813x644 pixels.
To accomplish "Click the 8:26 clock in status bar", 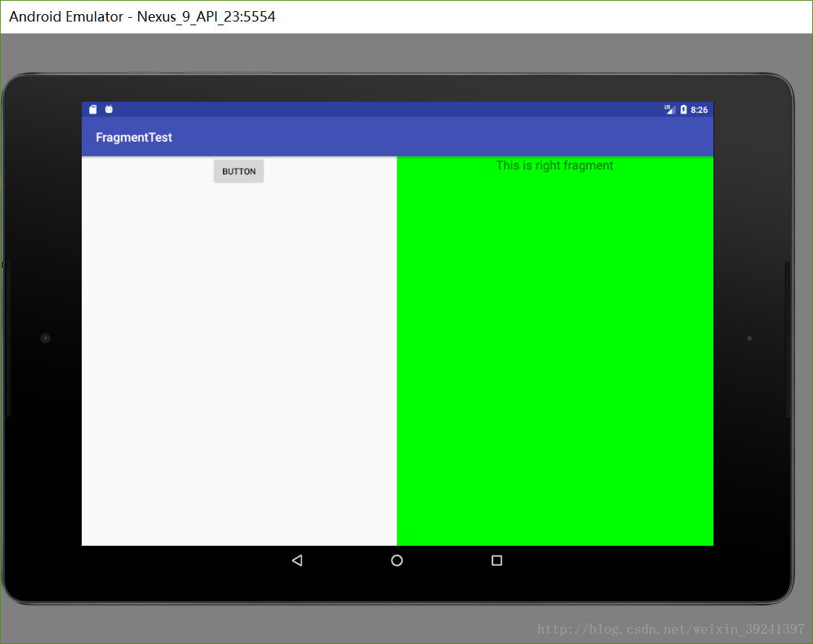I will pyautogui.click(x=699, y=110).
